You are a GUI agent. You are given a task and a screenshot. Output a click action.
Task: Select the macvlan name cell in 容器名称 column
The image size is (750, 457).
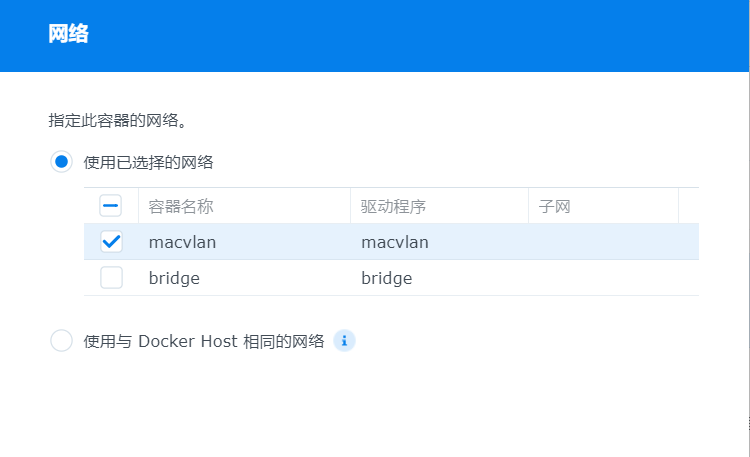pyautogui.click(x=182, y=242)
